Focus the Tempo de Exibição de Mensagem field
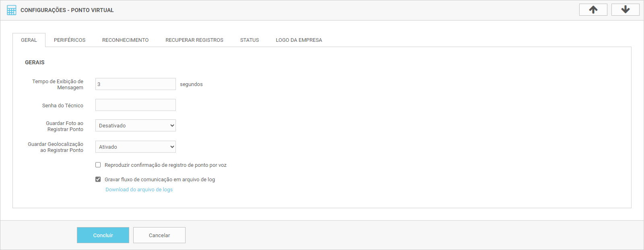The image size is (644, 250). (x=135, y=84)
